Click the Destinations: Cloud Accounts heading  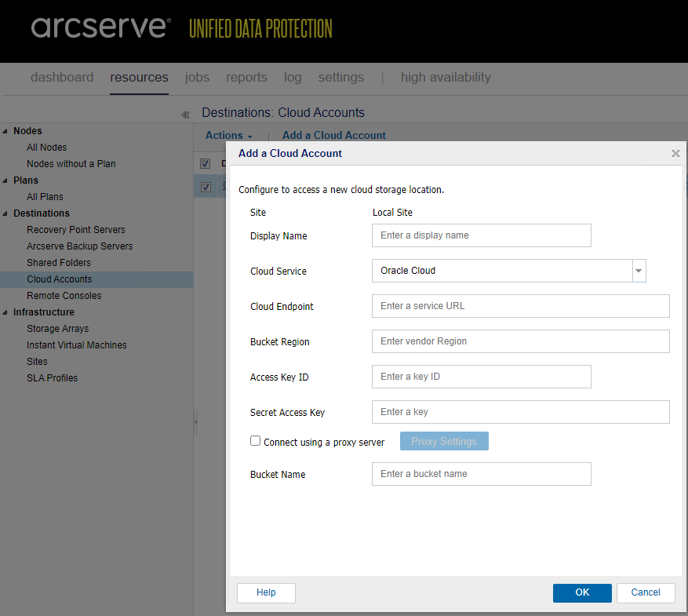[283, 112]
